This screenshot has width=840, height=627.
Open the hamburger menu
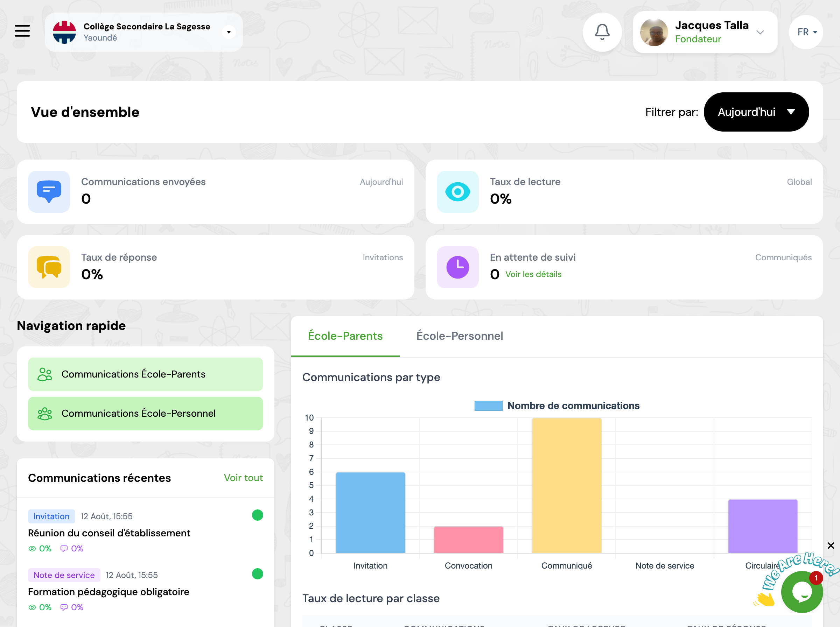coord(22,31)
